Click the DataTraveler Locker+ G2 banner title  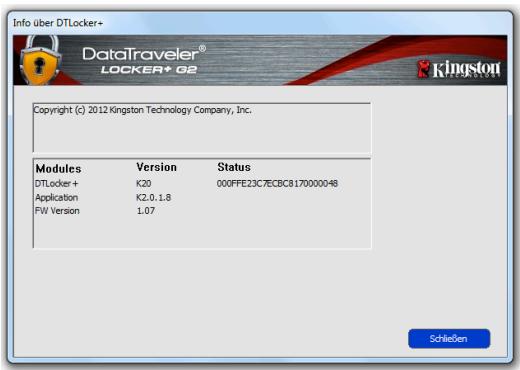point(144,60)
